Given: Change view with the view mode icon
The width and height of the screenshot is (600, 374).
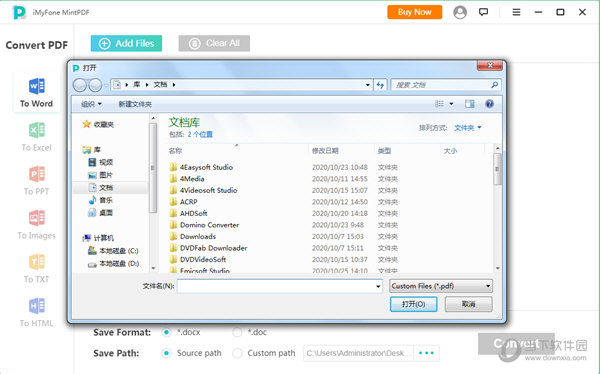Looking at the screenshot, I should pos(439,104).
